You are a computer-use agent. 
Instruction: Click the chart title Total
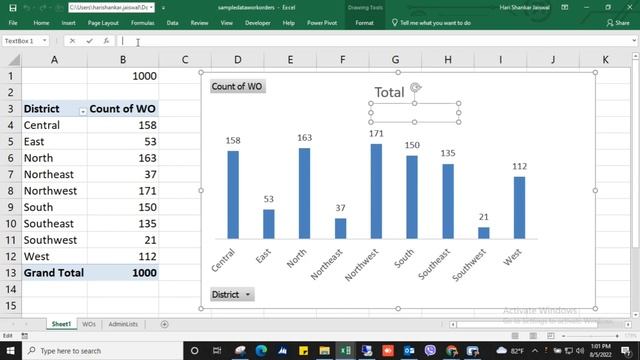tap(389, 92)
